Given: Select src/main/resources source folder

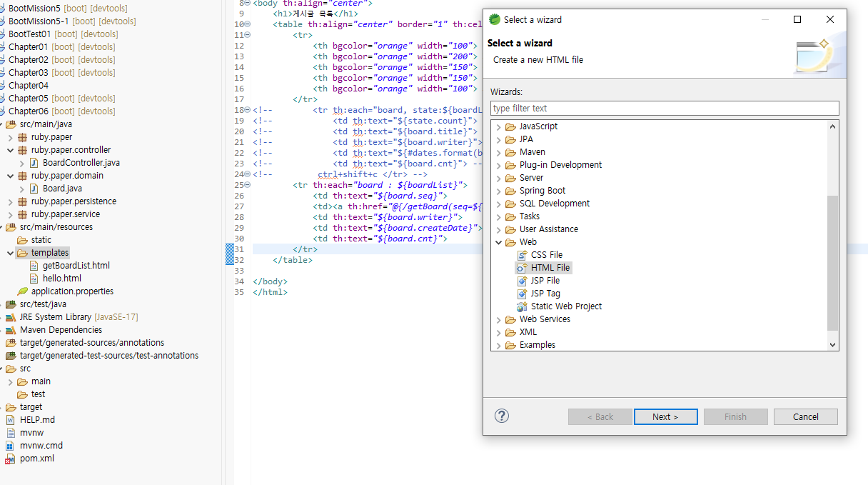Looking at the screenshot, I should coord(56,227).
